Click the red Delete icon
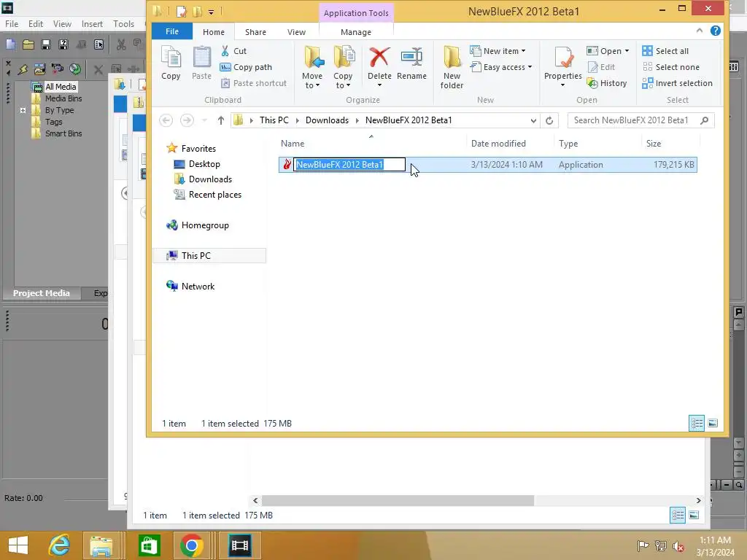The width and height of the screenshot is (747, 560). [x=379, y=58]
